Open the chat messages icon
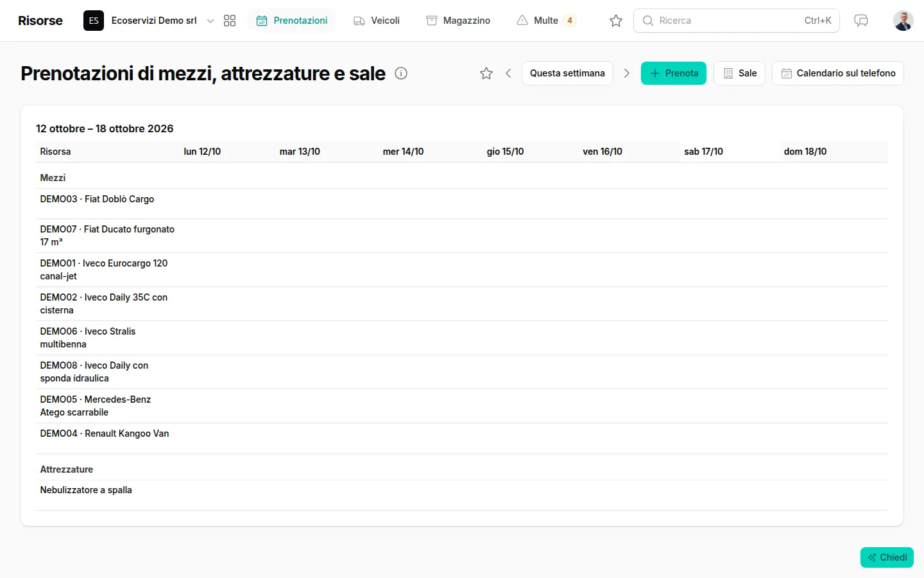This screenshot has width=924, height=578. coord(861,21)
